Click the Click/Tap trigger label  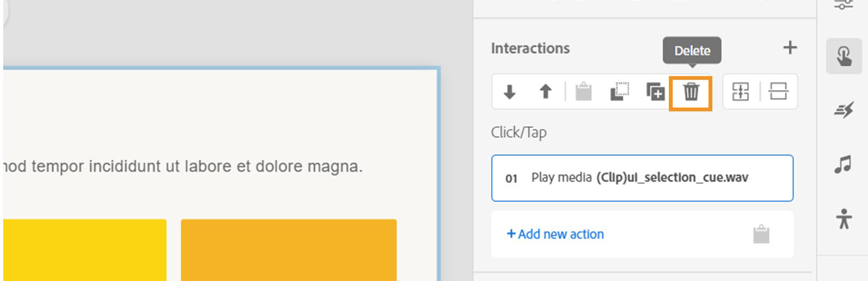pyautogui.click(x=519, y=132)
